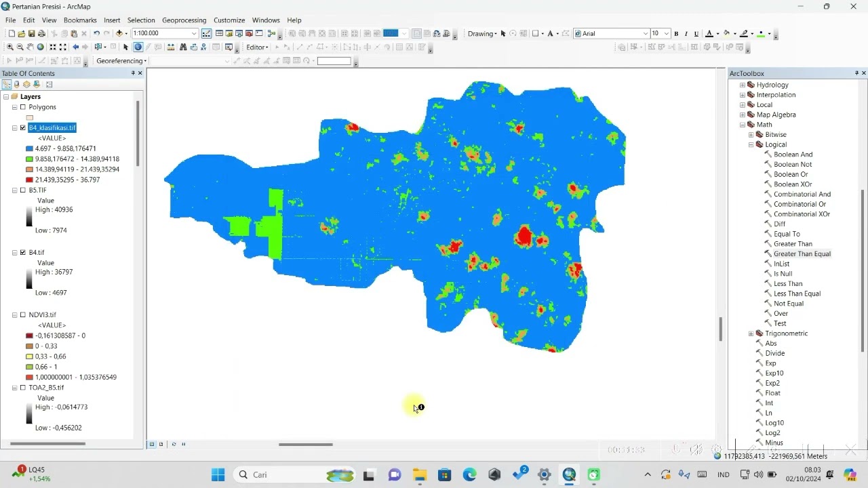Uncheck the B4_klasifikasi.tif layer
Image resolution: width=868 pixels, height=488 pixels.
pos(22,127)
